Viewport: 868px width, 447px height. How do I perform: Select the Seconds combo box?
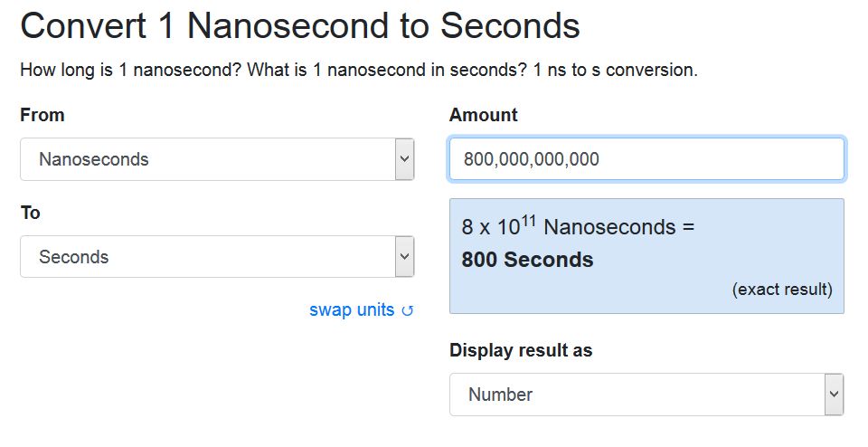pos(217,256)
